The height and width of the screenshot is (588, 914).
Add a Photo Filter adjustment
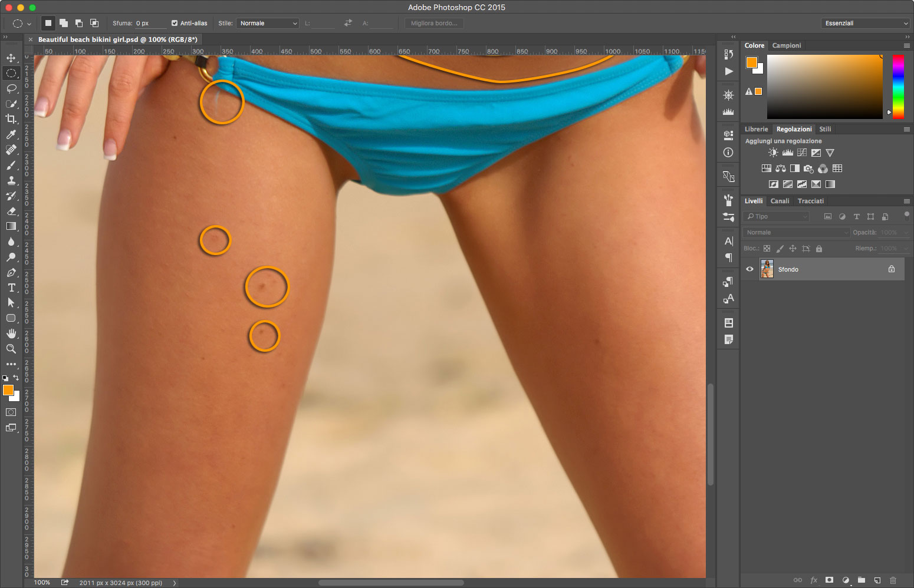click(808, 169)
